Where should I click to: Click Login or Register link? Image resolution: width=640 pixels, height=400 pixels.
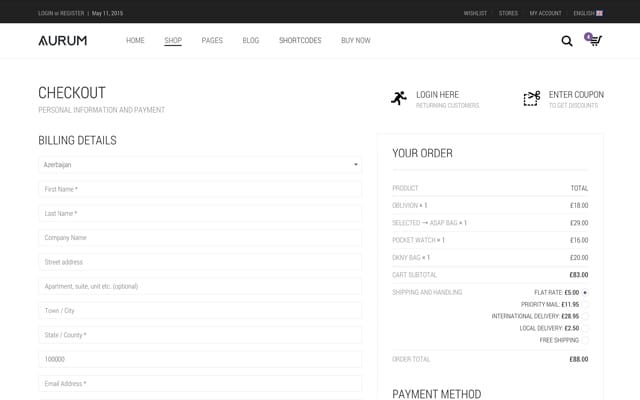tap(61, 13)
